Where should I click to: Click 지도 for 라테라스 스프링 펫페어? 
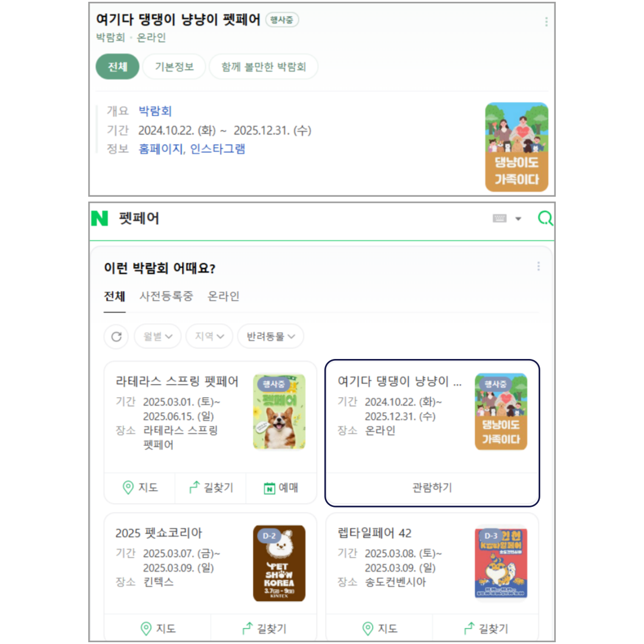pyautogui.click(x=140, y=488)
